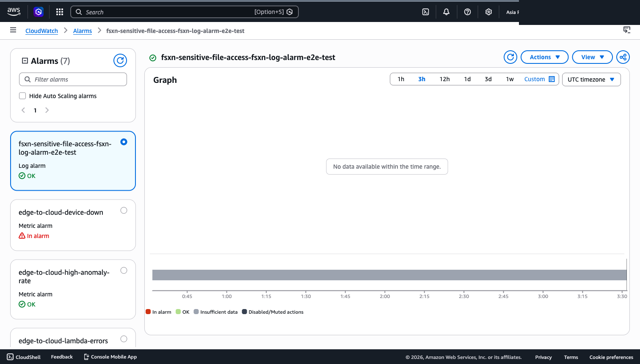Refresh the alarm detail graph
This screenshot has width=640, height=364.
510,57
